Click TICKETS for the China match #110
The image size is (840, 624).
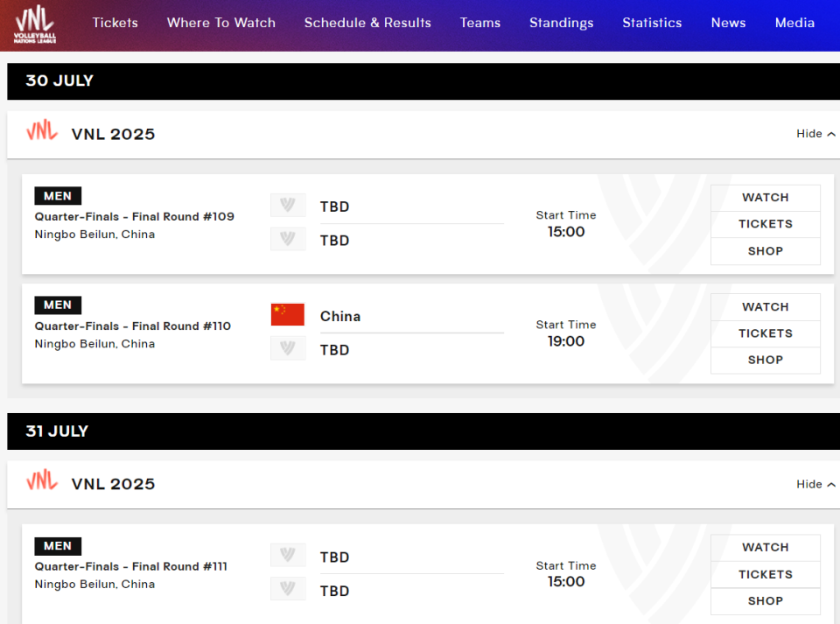coord(765,333)
